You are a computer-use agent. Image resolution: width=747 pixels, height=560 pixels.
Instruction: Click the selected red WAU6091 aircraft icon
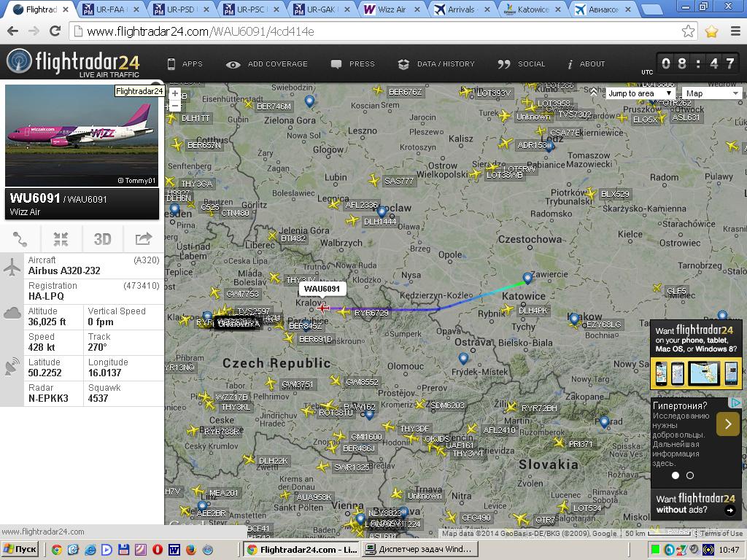[x=324, y=308]
